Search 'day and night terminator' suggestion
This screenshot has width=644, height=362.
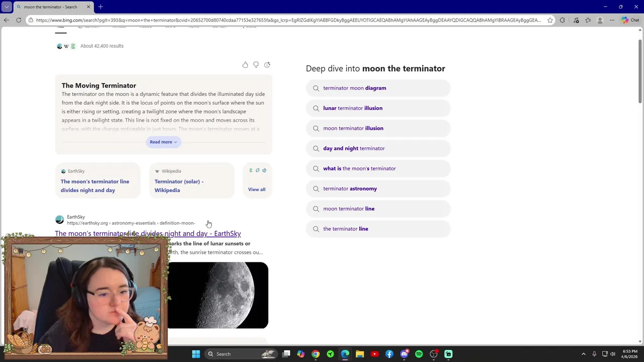378,148
